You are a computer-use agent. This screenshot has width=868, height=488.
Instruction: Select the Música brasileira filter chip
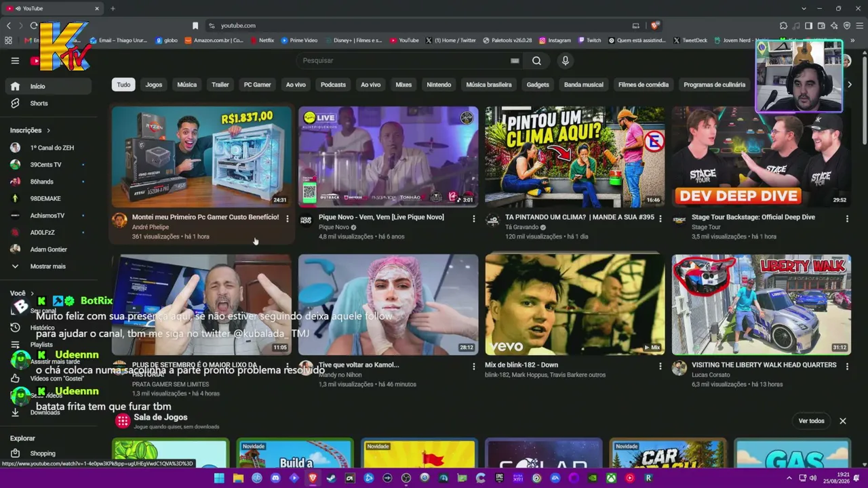pos(489,85)
